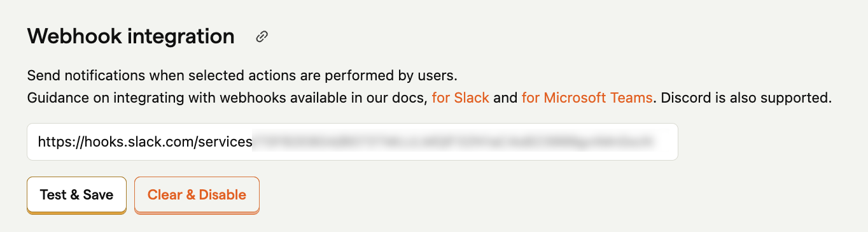Click the word 'services' in the URL field
868x232 pixels.
point(225,141)
